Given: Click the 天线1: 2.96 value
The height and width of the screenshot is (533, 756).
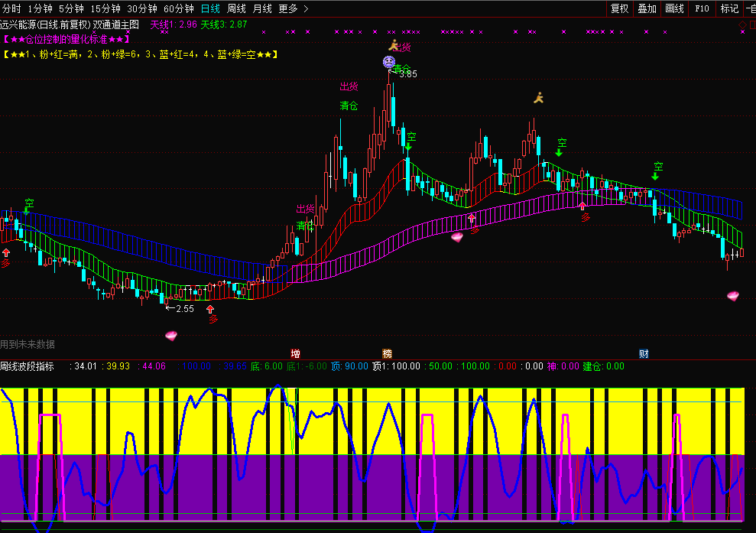Looking at the screenshot, I should pos(174,24).
